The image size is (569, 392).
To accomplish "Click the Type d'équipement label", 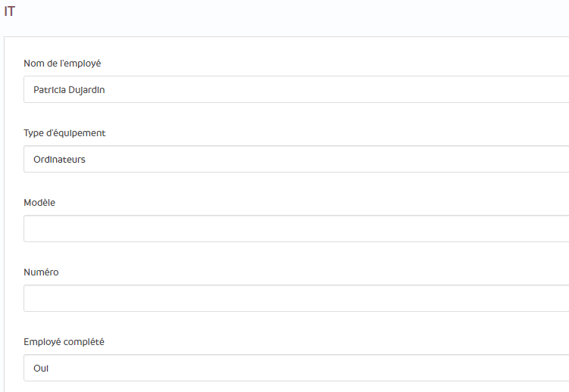I will point(64,132).
